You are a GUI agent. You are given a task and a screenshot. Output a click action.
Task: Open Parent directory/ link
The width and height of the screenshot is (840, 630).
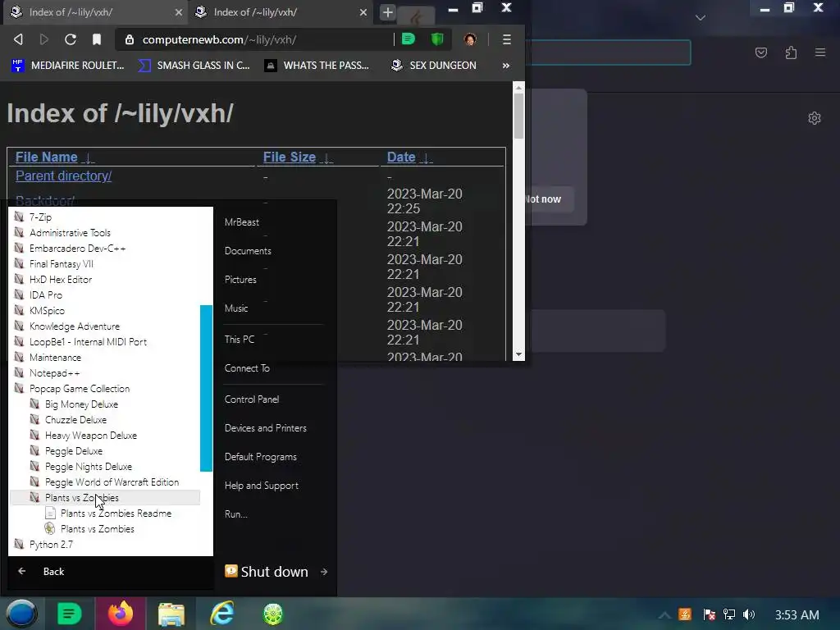point(64,176)
